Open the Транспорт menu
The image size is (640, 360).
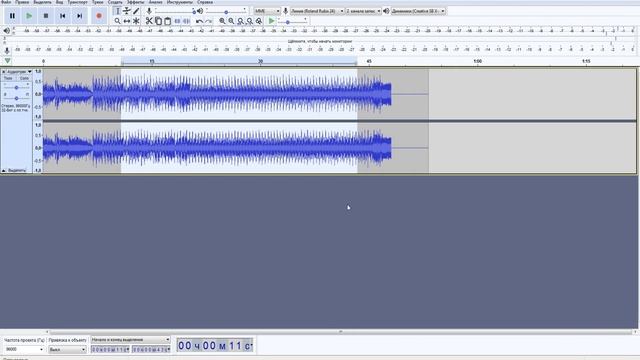point(78,2)
